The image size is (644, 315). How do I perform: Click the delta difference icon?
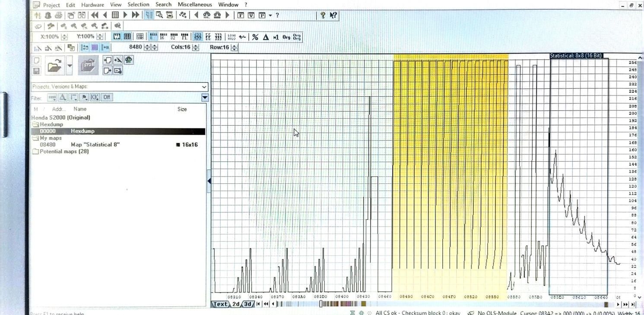(266, 37)
